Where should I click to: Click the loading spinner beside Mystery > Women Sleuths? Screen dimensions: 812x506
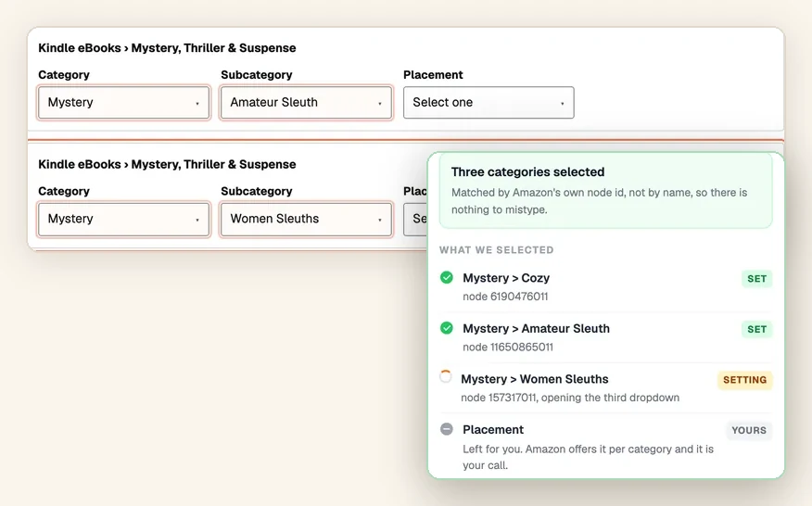[x=445, y=376]
